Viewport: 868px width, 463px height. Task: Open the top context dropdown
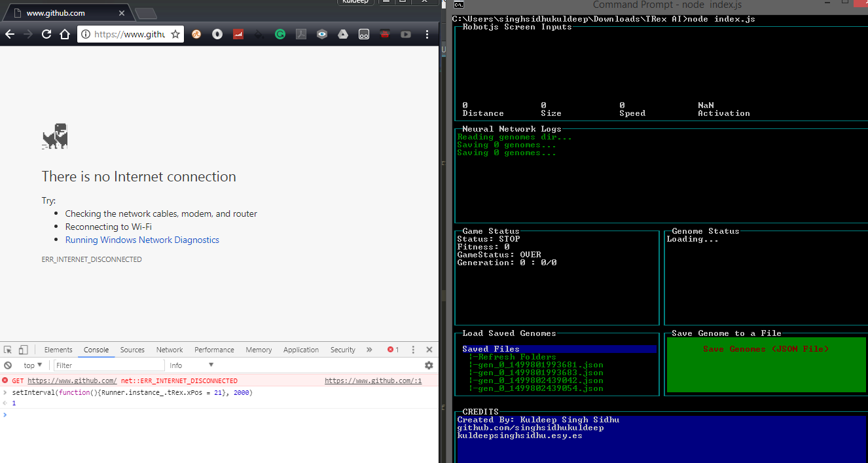33,365
